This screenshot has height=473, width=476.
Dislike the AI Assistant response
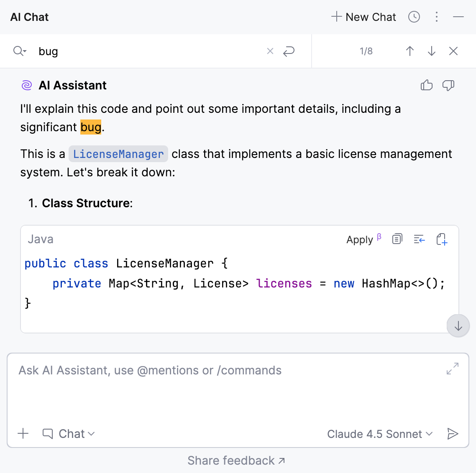pyautogui.click(x=448, y=85)
